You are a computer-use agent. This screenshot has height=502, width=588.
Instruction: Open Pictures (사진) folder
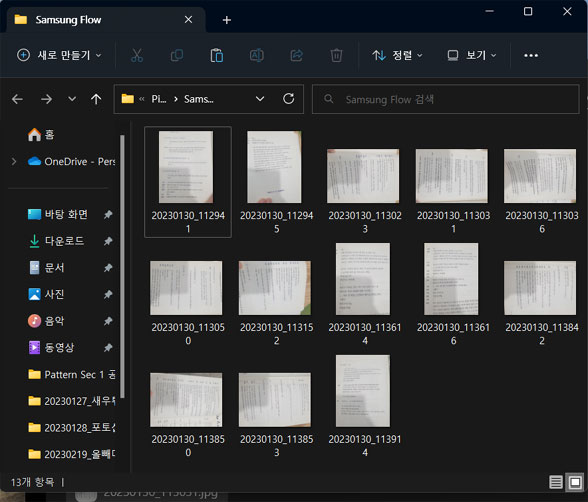(46, 294)
